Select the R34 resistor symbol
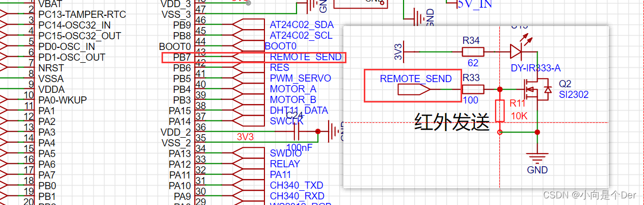The image size is (644, 205). point(473,52)
